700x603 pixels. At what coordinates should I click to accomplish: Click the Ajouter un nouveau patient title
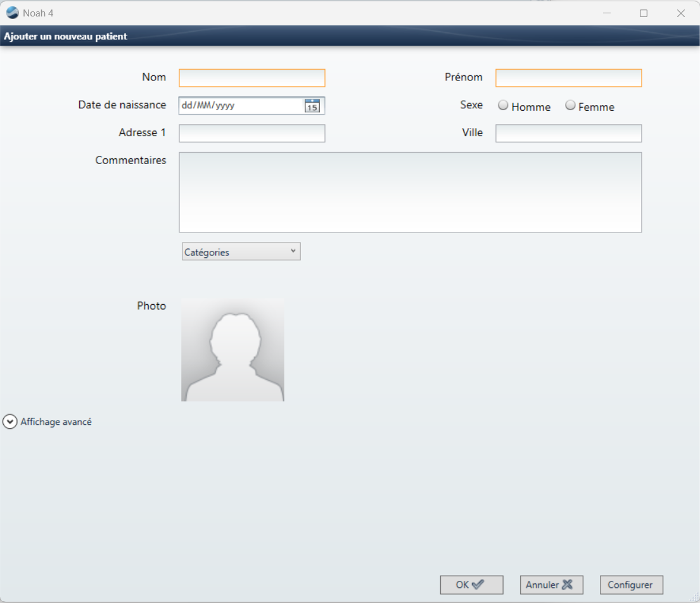pyautogui.click(x=66, y=37)
